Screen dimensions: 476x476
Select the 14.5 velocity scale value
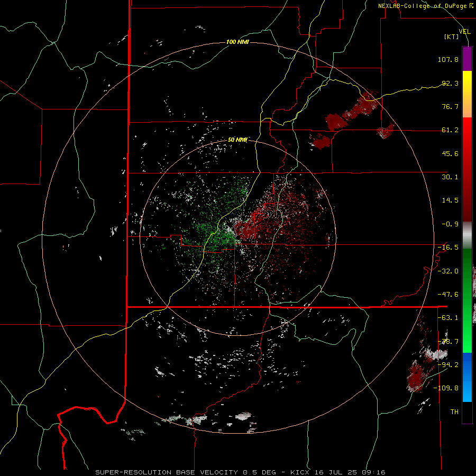[x=450, y=200]
